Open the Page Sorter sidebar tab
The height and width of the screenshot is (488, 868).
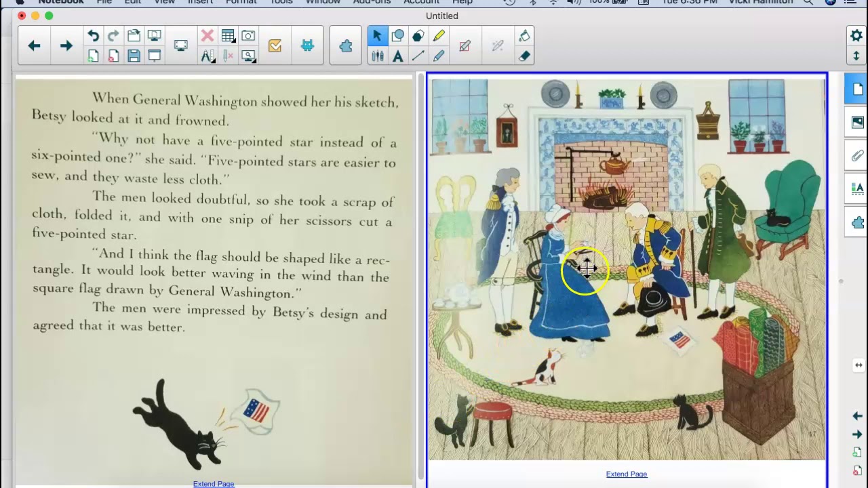coord(856,90)
